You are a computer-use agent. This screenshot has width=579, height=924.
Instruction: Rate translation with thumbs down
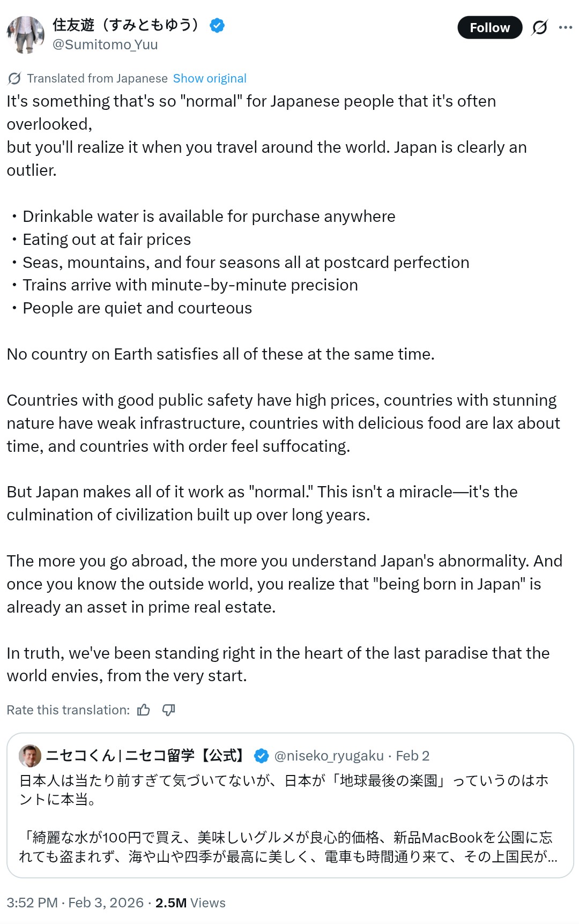168,710
